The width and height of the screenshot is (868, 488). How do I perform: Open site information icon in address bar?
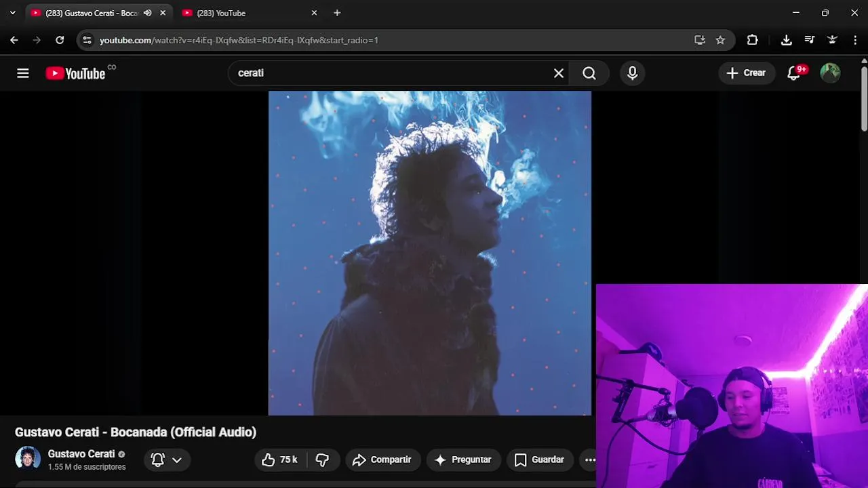point(87,40)
